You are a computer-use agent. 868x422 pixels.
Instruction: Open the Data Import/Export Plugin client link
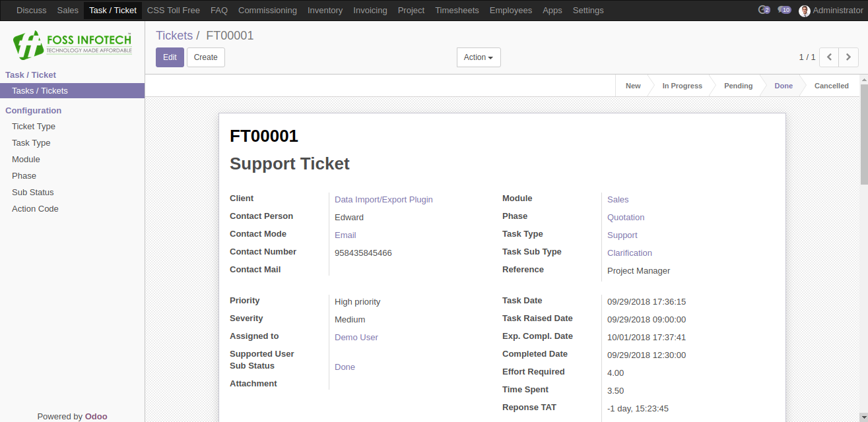pyautogui.click(x=384, y=200)
